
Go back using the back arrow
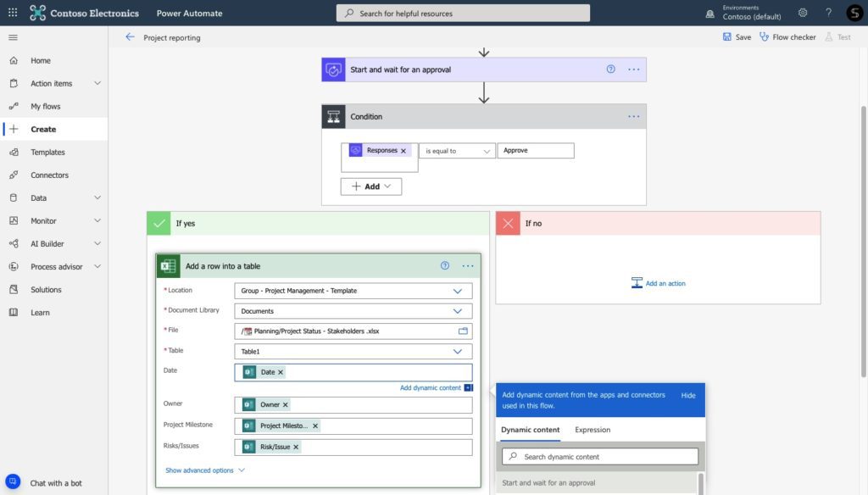[x=130, y=37]
